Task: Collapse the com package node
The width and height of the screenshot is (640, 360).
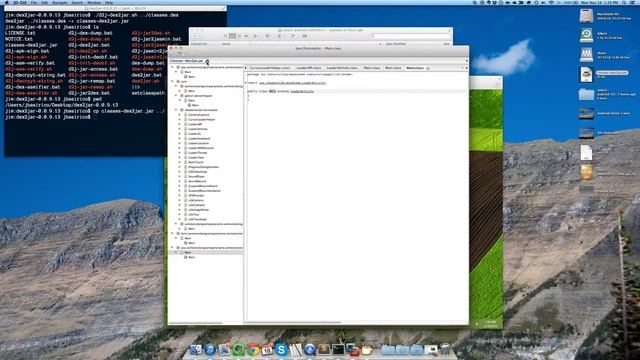Action: pyautogui.click(x=172, y=82)
